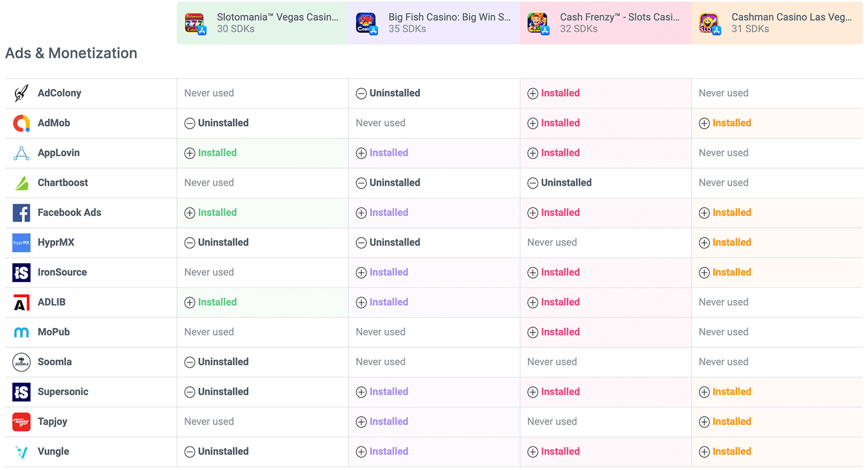Click 'Never used' for HyprMX in Cash Frenzy
The height and width of the screenshot is (470, 868).
(552, 242)
